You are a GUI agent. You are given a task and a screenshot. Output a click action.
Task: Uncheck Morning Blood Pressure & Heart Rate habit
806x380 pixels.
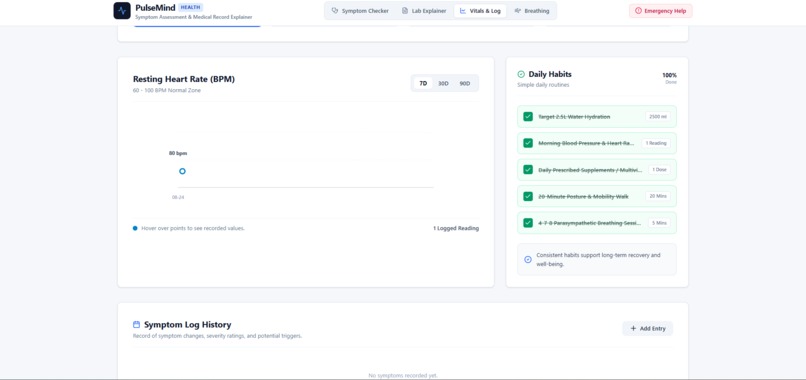coord(528,143)
